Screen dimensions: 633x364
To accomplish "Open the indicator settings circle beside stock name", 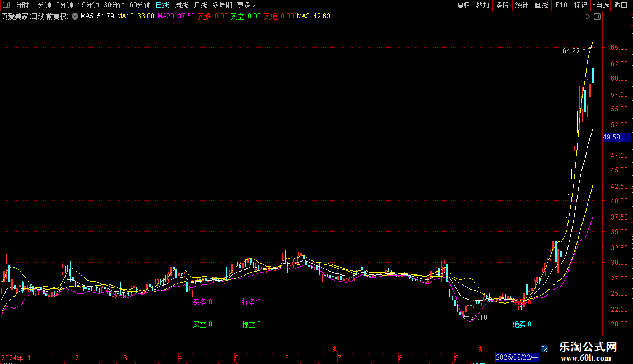I will [x=75, y=17].
